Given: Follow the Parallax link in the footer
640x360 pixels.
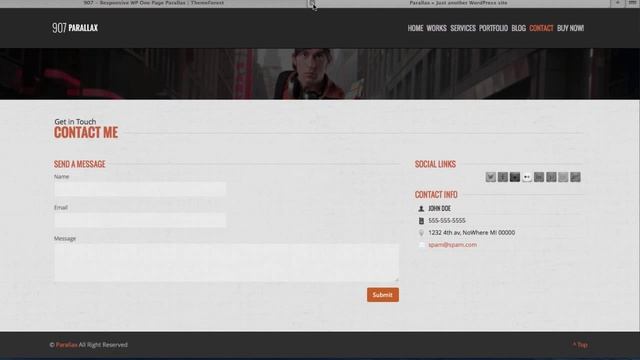Looking at the screenshot, I should click(67, 345).
